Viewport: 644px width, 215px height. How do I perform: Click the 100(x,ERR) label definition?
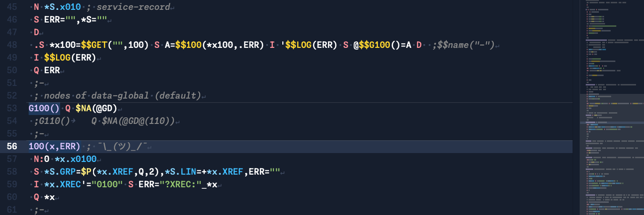pyautogui.click(x=54, y=146)
